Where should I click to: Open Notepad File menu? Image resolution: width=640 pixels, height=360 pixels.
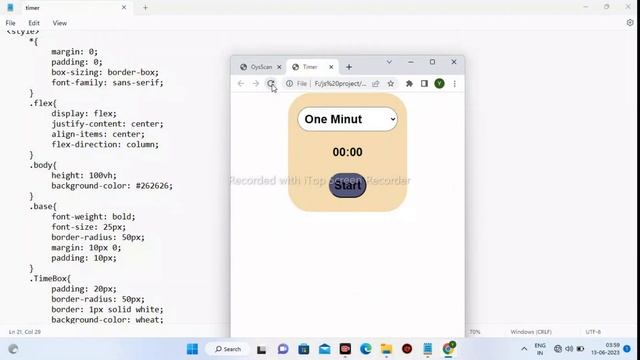click(10, 23)
